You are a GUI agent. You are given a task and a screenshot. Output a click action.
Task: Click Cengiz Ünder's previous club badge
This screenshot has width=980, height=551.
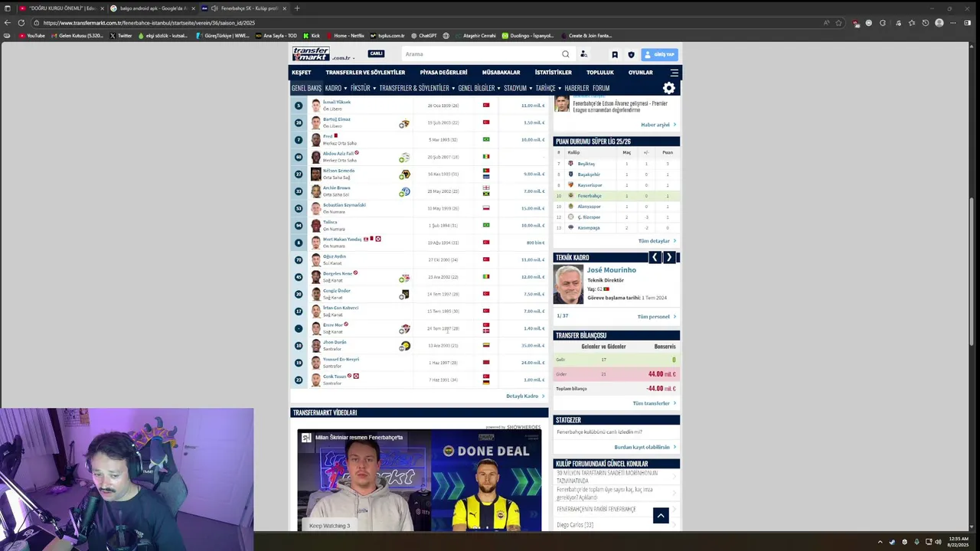(404, 295)
